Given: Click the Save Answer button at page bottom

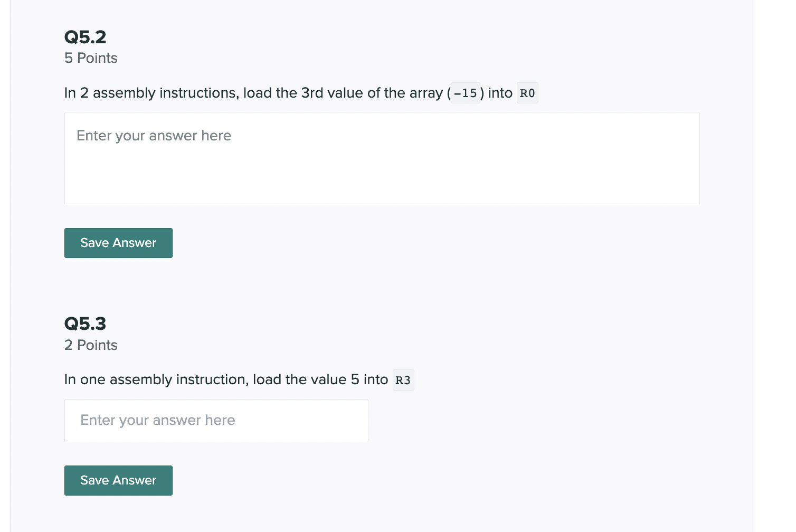Looking at the screenshot, I should coord(118,480).
